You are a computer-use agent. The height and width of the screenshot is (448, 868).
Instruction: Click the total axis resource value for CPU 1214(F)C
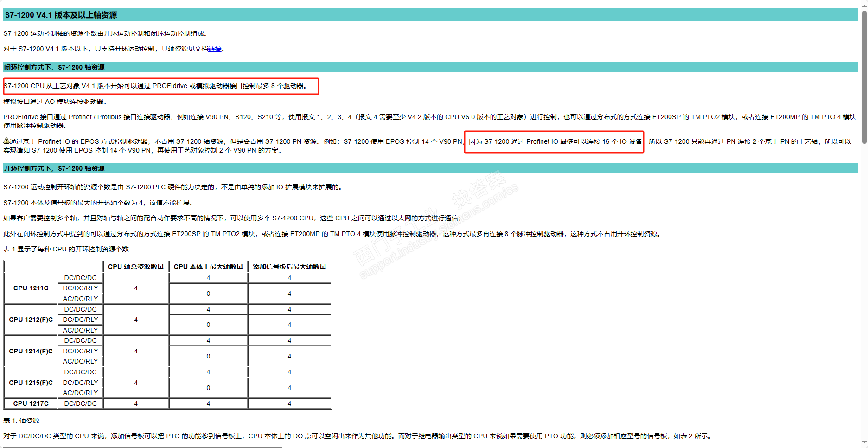tap(136, 351)
